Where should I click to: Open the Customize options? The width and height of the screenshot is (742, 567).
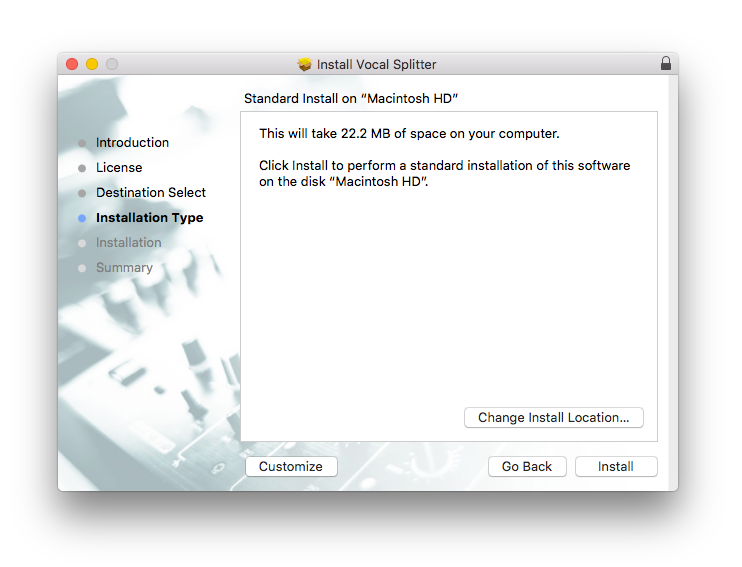(x=291, y=467)
